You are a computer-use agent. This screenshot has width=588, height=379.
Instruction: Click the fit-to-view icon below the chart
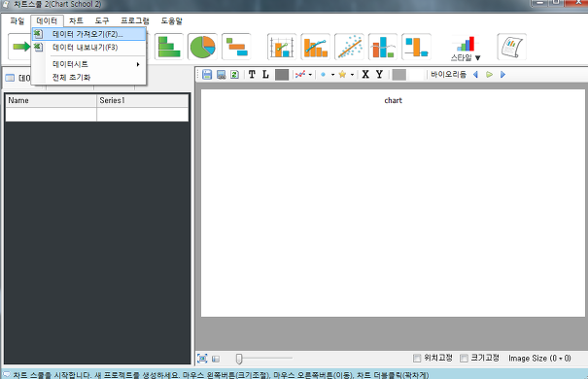[202, 359]
